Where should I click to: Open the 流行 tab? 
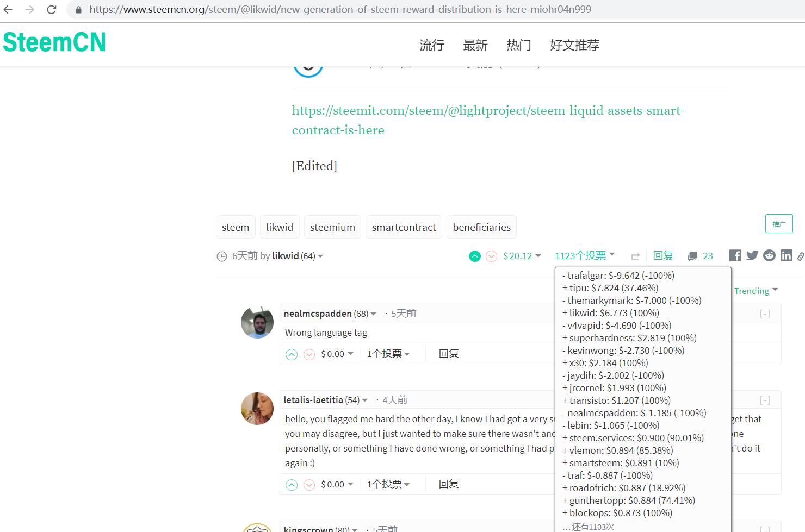[432, 45]
